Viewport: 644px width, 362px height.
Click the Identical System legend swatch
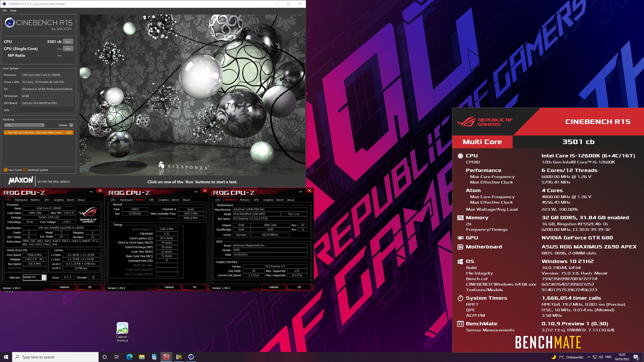[x=25, y=170]
